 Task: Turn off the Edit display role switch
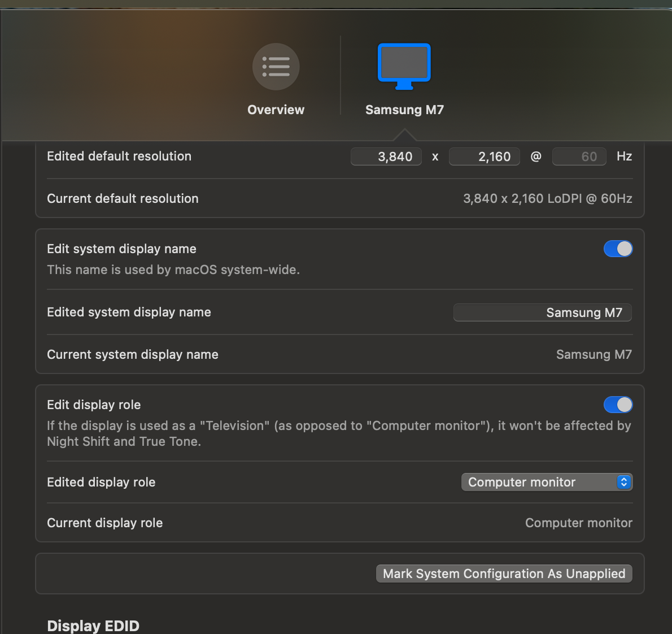click(x=618, y=405)
